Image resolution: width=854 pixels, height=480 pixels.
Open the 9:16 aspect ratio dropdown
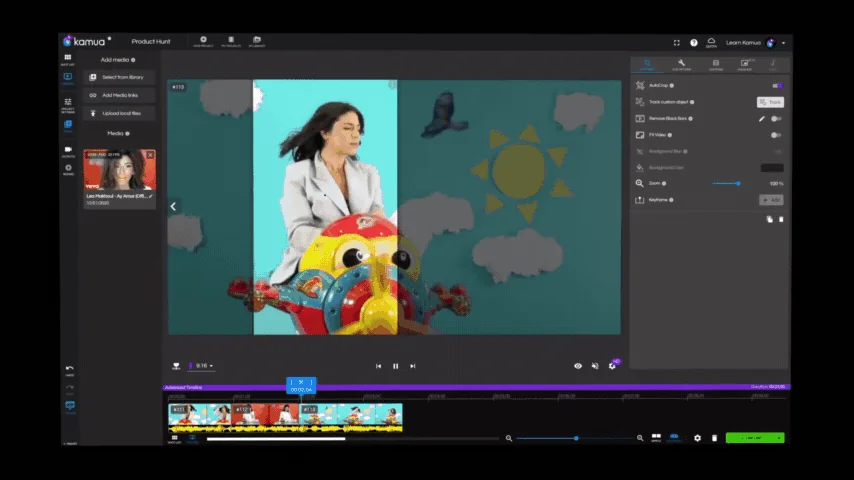[202, 366]
